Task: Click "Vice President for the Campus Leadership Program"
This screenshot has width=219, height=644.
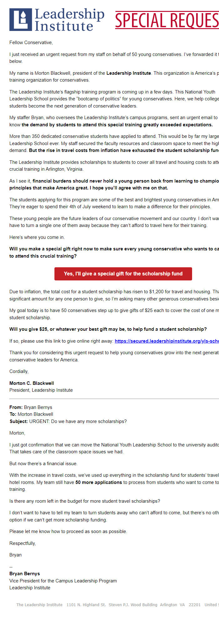Action: (x=63, y=581)
